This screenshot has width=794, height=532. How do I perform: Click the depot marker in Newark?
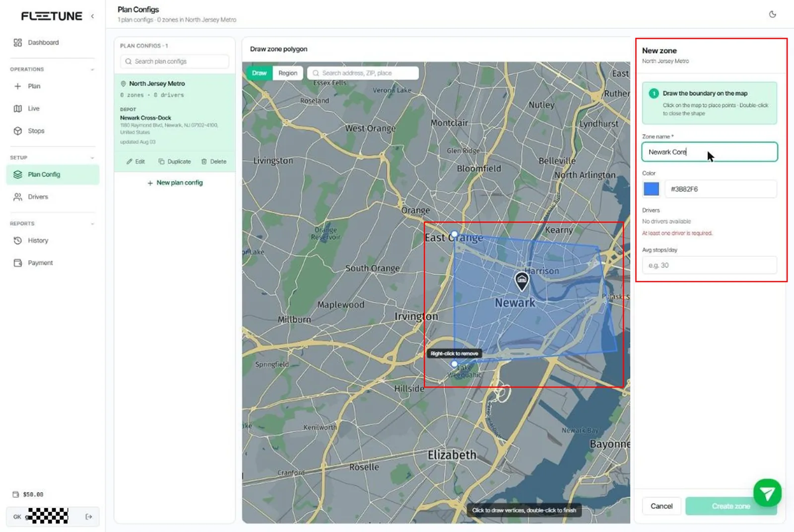click(522, 280)
